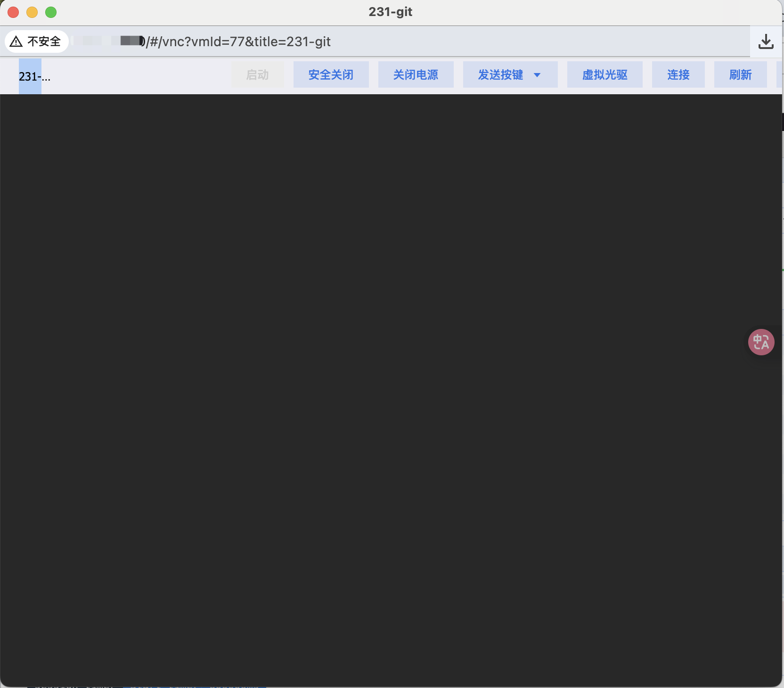Click 关闭电源 to power off
Screen dimensions: 784x688
pyautogui.click(x=416, y=74)
